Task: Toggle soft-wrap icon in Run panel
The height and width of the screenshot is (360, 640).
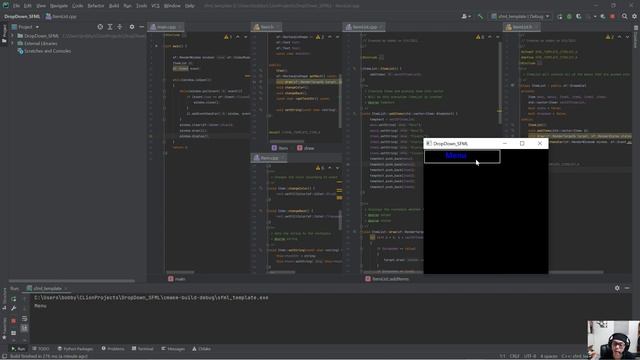Action: pyautogui.click(x=24, y=318)
